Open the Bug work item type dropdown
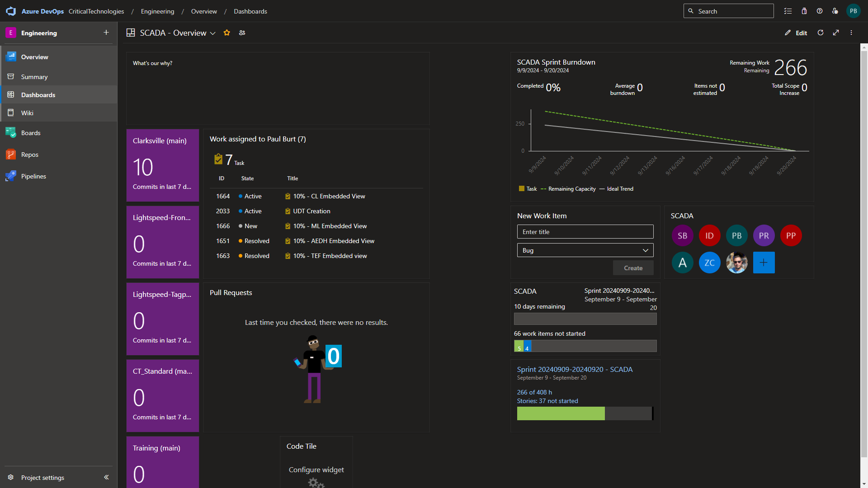Viewport: 868px width, 488px height. click(585, 250)
